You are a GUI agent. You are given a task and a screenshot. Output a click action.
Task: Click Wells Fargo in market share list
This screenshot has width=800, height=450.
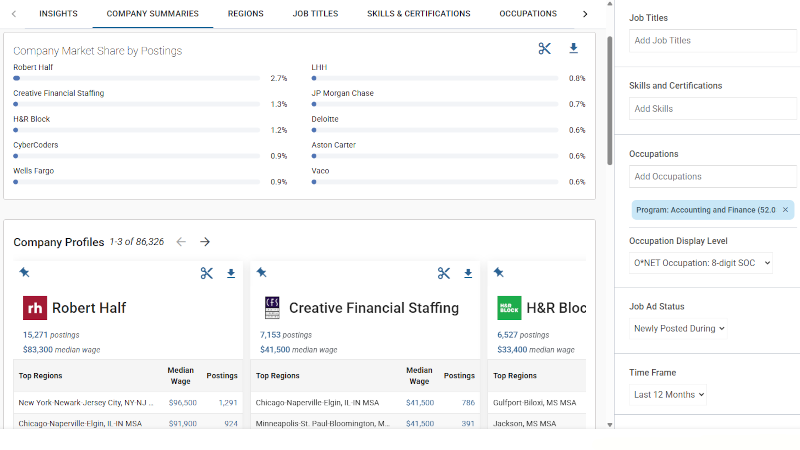pyautogui.click(x=34, y=171)
